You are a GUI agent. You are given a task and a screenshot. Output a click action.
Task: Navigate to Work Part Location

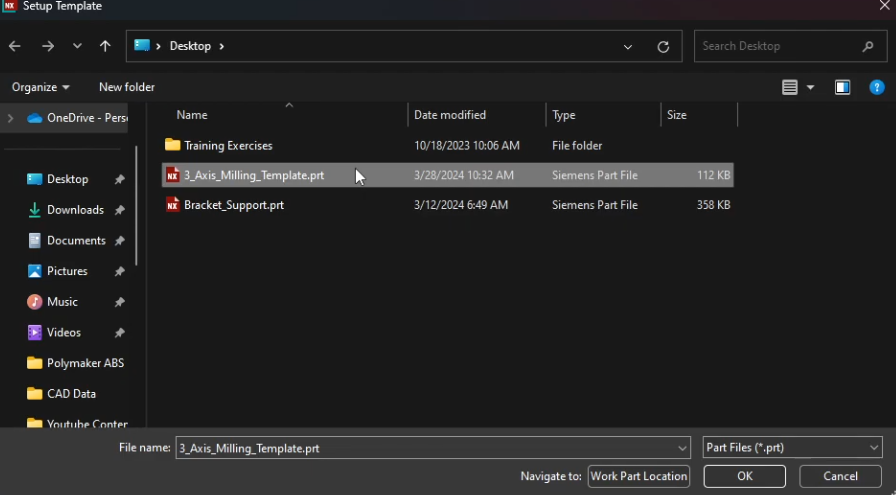pyautogui.click(x=638, y=476)
